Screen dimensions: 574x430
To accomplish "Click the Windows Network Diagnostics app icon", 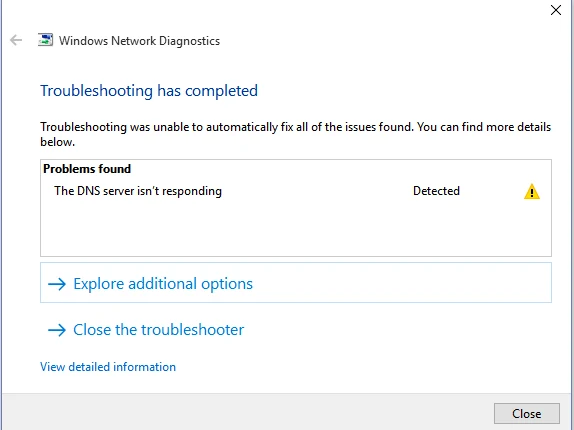I will pos(45,40).
